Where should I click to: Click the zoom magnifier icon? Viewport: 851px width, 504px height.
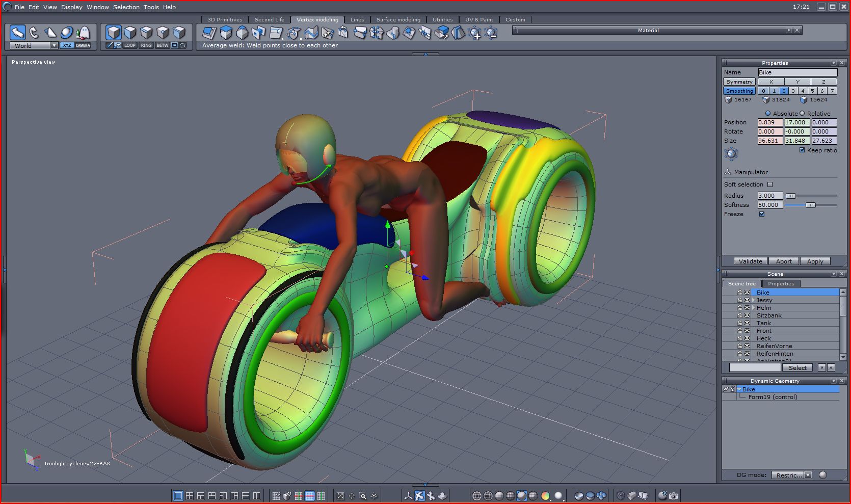363,495
